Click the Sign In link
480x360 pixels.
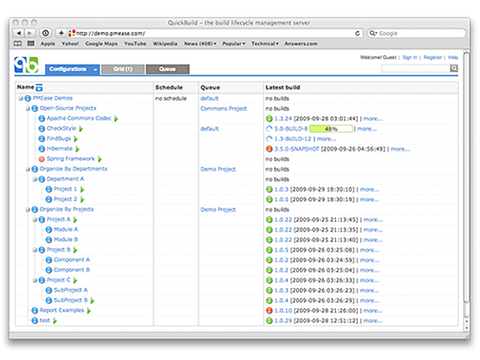[410, 57]
